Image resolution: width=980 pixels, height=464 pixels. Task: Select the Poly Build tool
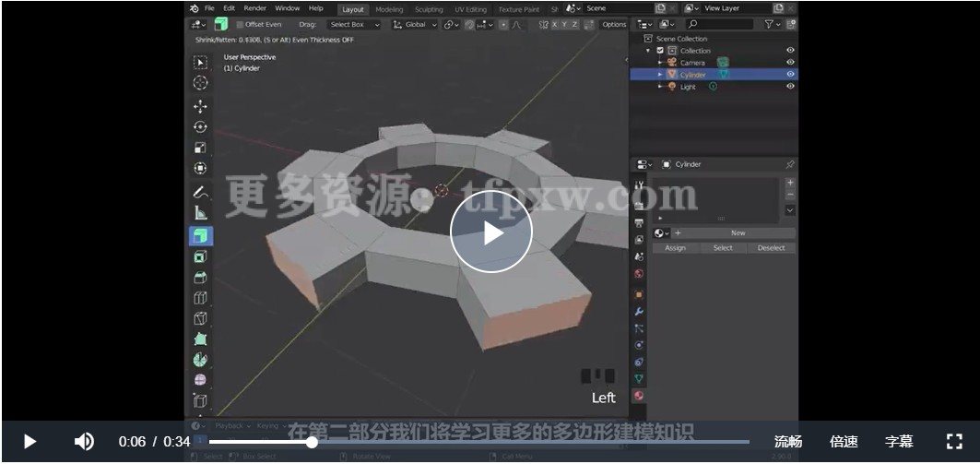(x=200, y=339)
